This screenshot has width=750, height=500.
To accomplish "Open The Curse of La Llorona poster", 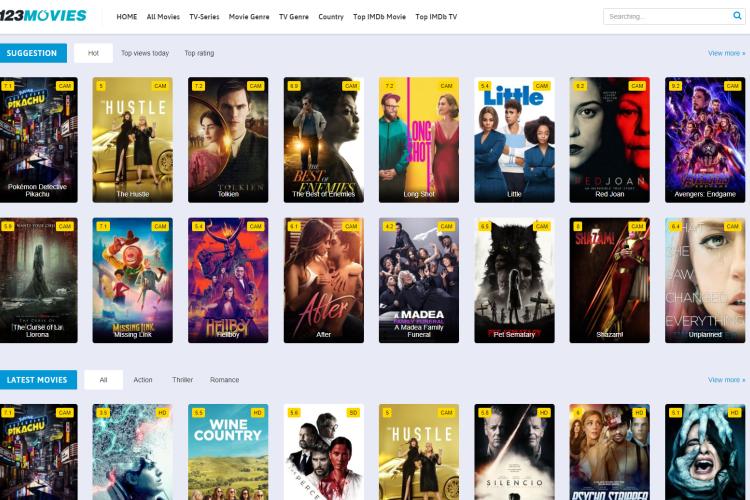I will 38,280.
